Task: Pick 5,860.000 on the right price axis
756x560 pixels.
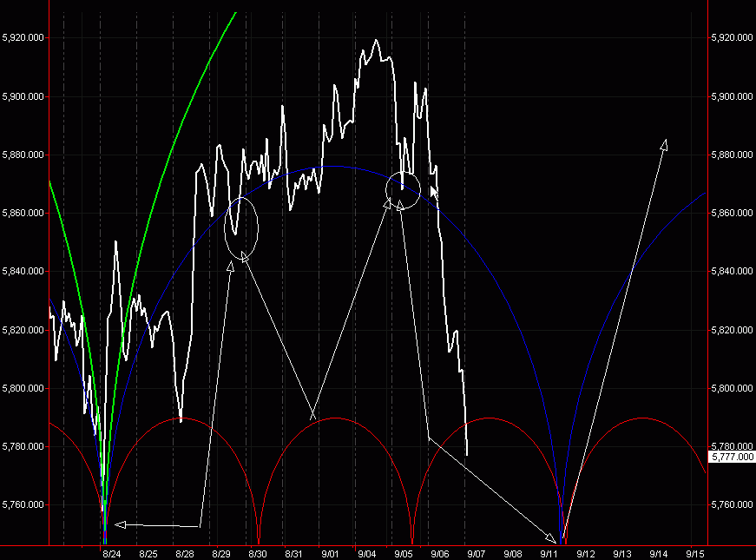Action: tap(732, 213)
